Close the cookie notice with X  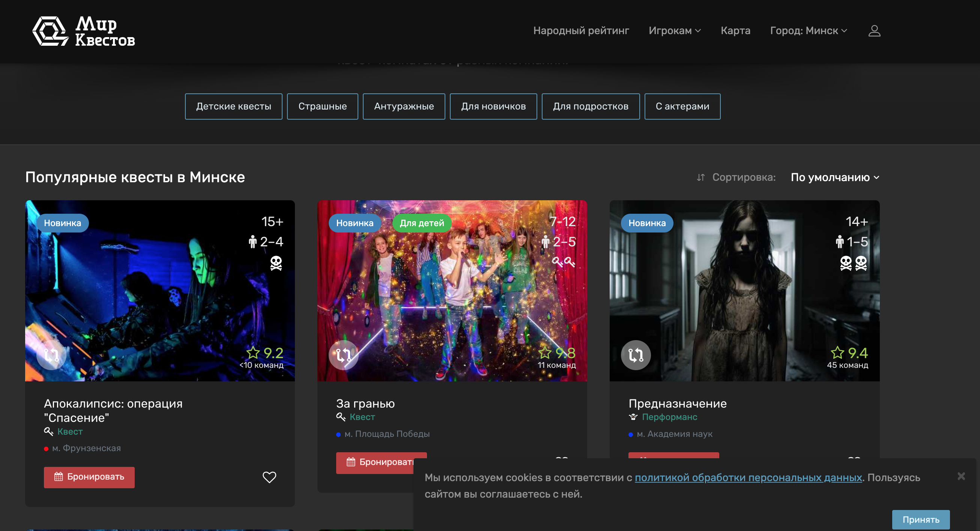961,476
